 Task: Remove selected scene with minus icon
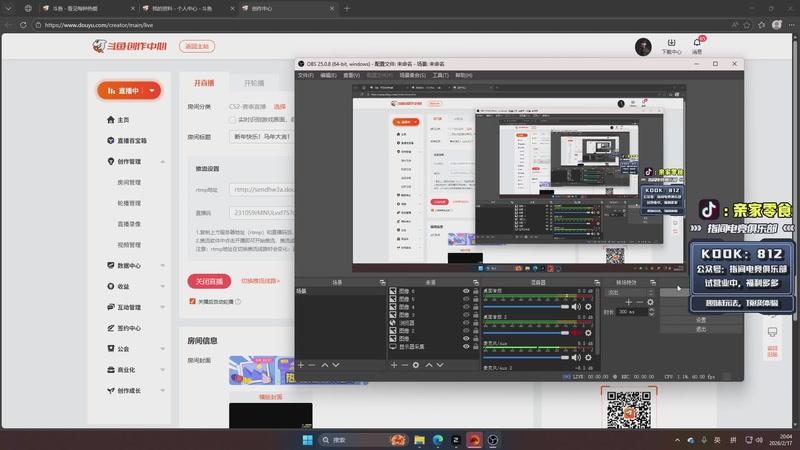tap(312, 365)
